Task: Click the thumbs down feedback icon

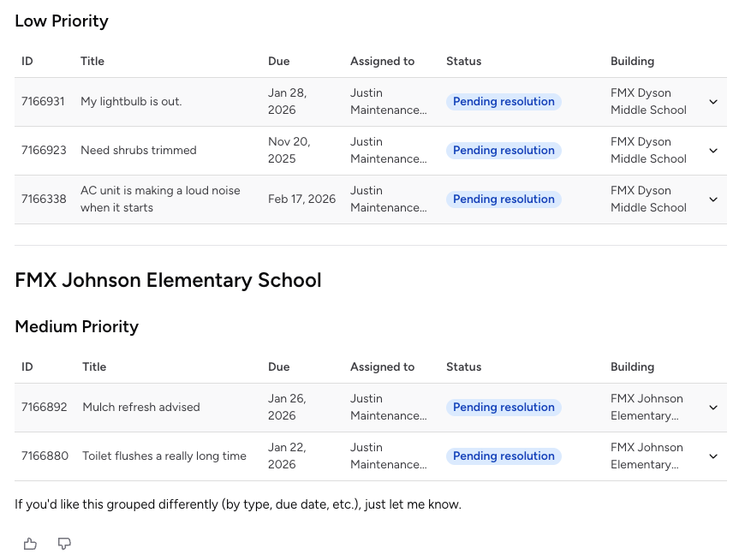Action: click(x=64, y=544)
